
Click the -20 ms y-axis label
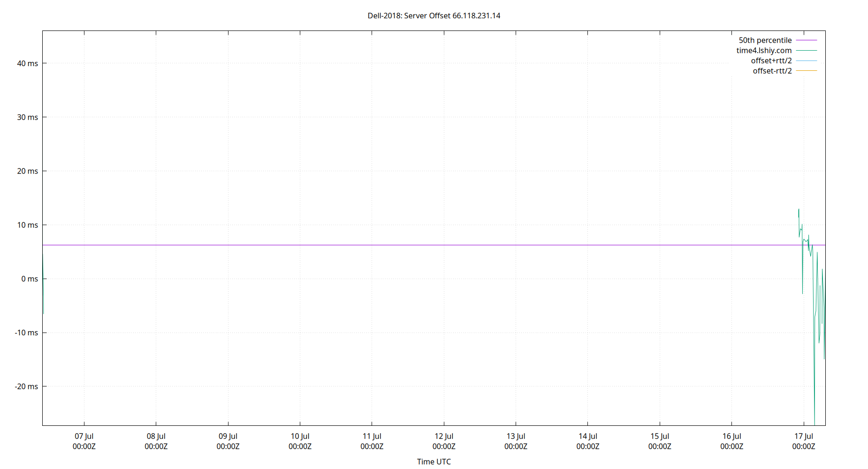[x=24, y=386]
